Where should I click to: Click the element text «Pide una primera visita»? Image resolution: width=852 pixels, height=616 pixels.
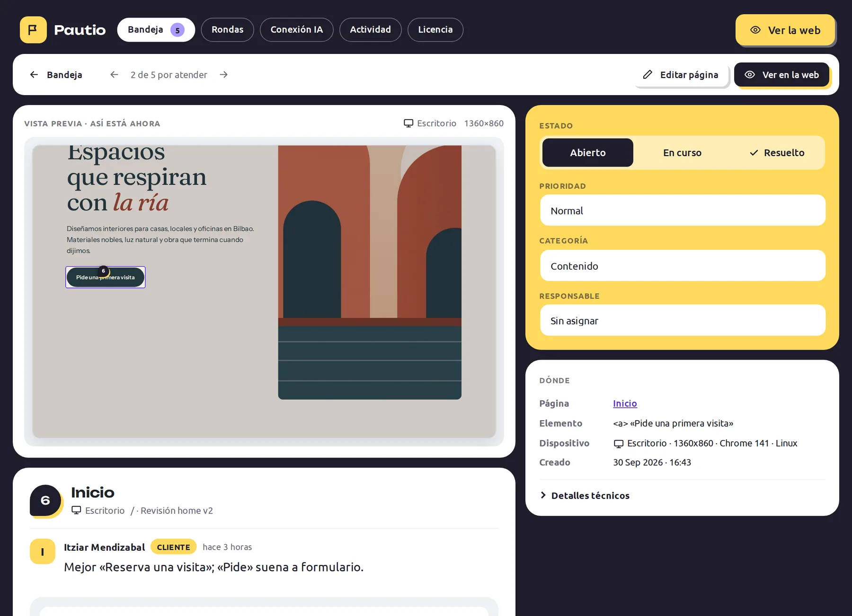pyautogui.click(x=673, y=423)
